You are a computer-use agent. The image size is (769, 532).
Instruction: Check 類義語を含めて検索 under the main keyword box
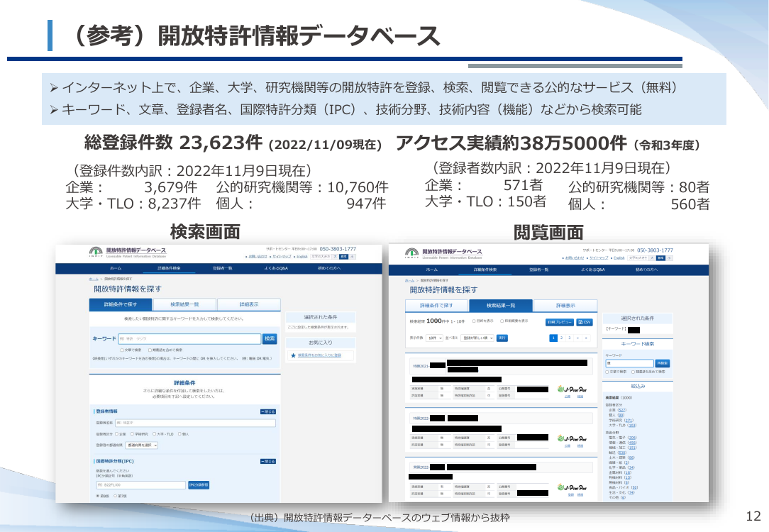coord(150,350)
